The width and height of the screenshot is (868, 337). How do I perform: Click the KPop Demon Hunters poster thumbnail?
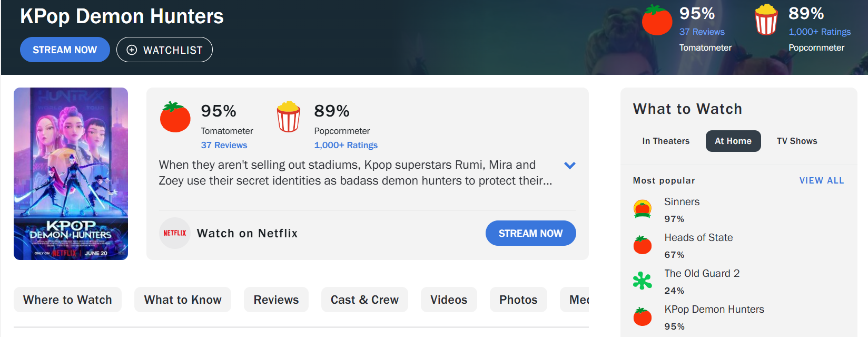[71, 174]
